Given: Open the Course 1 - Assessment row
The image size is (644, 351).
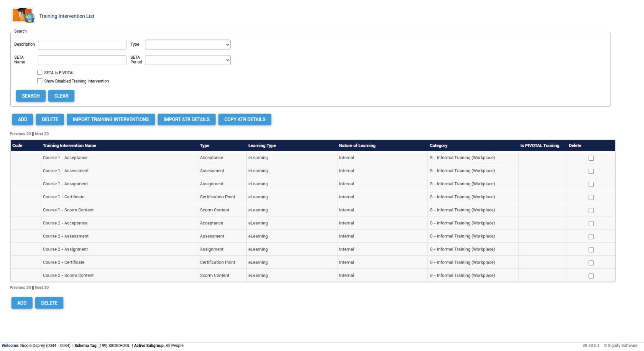Looking at the screenshot, I should (313, 171).
